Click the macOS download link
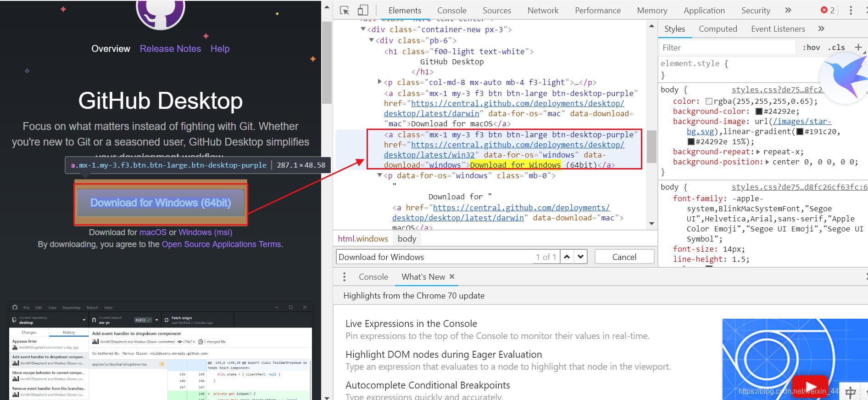This screenshot has height=400, width=868. click(153, 232)
